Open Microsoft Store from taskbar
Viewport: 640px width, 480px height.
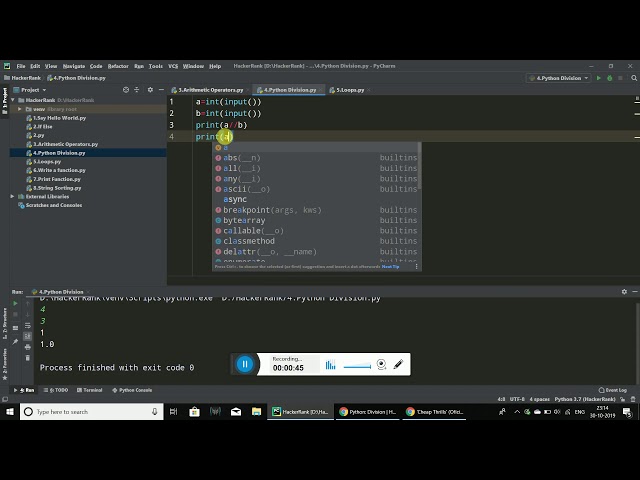tap(194, 412)
